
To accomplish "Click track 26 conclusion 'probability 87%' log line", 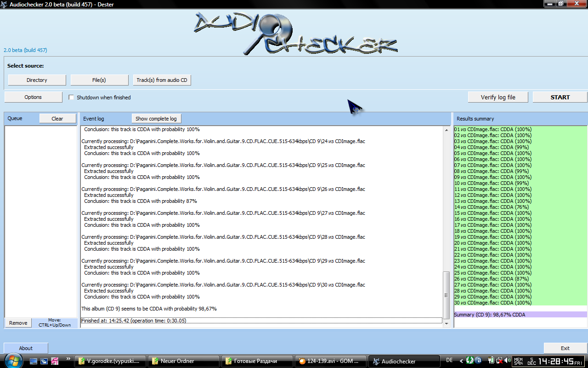I will 141,201.
